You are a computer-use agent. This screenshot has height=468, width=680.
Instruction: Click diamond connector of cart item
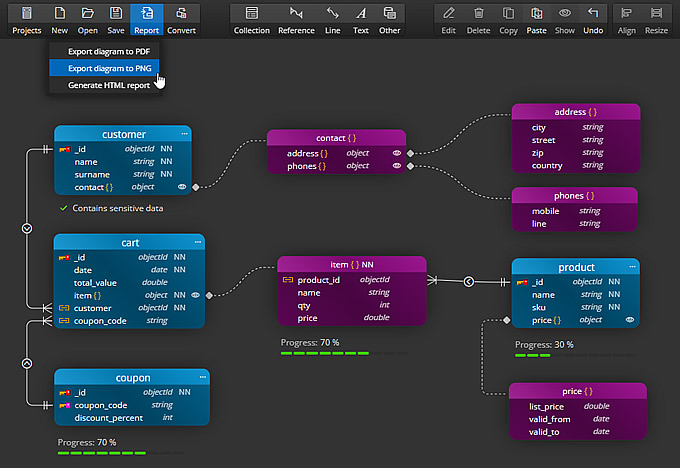click(x=209, y=295)
